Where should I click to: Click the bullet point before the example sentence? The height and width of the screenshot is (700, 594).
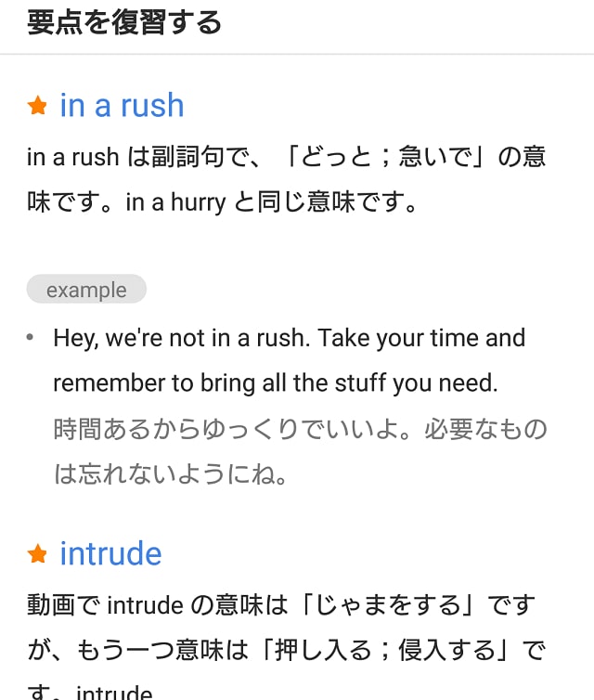(x=30, y=337)
